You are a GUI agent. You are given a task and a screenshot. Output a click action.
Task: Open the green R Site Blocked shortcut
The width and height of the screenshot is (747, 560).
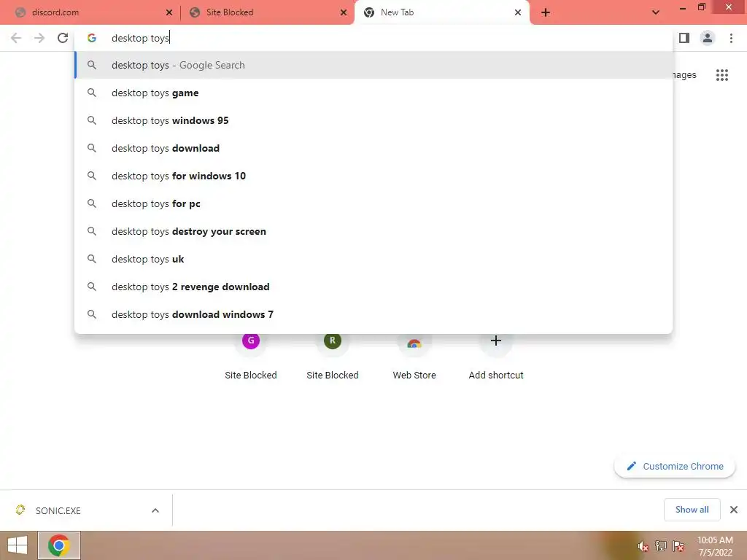333,357
